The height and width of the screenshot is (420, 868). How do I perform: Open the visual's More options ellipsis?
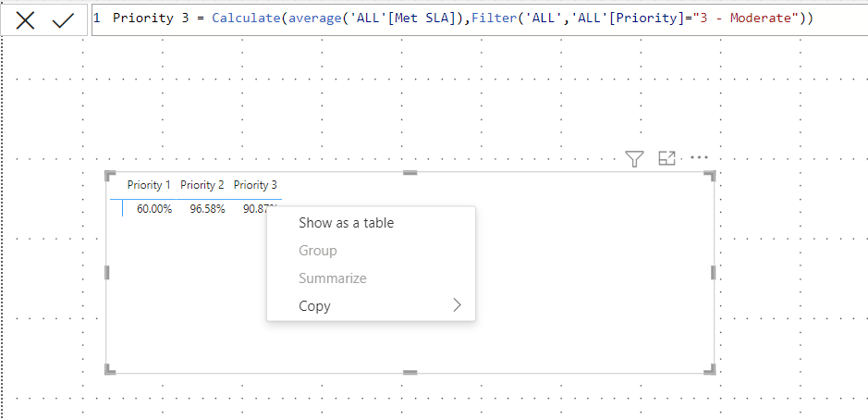tap(699, 158)
